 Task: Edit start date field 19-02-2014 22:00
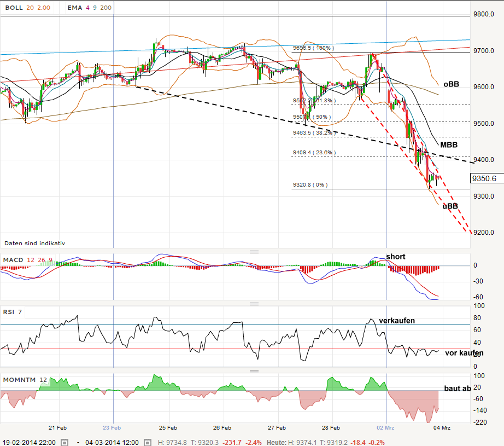(x=30, y=443)
